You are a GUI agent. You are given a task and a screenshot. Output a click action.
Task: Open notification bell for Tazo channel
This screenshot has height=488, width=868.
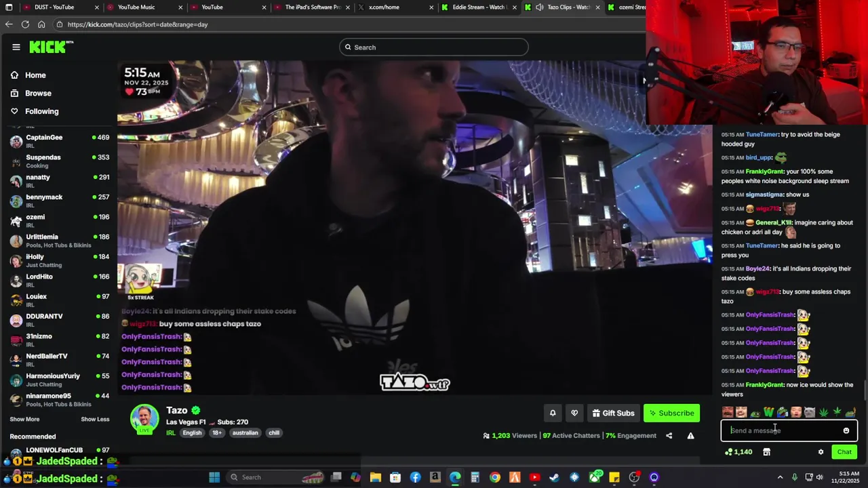(553, 413)
